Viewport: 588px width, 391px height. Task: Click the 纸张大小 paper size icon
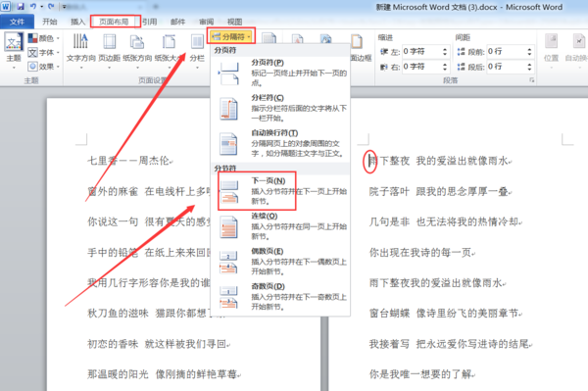169,41
